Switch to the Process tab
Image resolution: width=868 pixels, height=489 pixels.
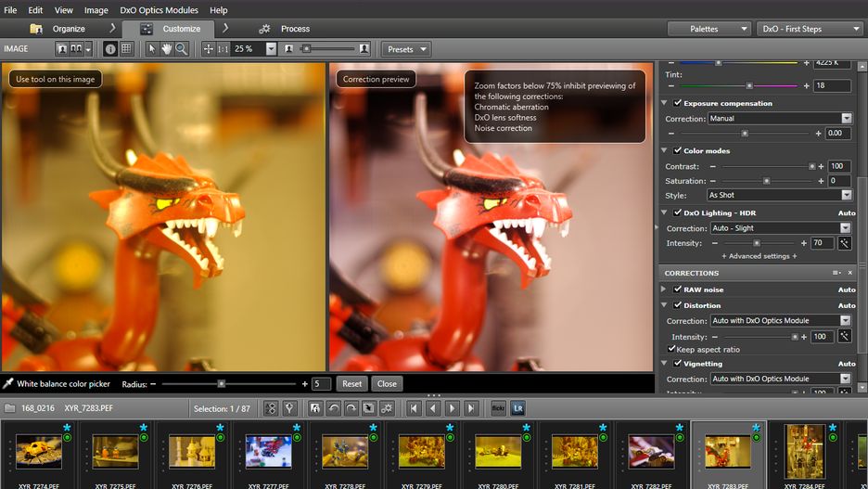coord(295,29)
